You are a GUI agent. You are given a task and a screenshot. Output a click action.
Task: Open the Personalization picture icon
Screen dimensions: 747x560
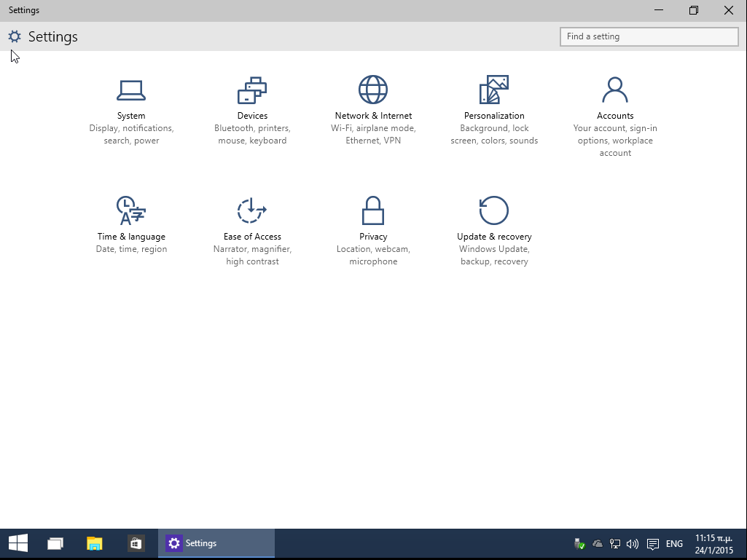click(x=494, y=90)
